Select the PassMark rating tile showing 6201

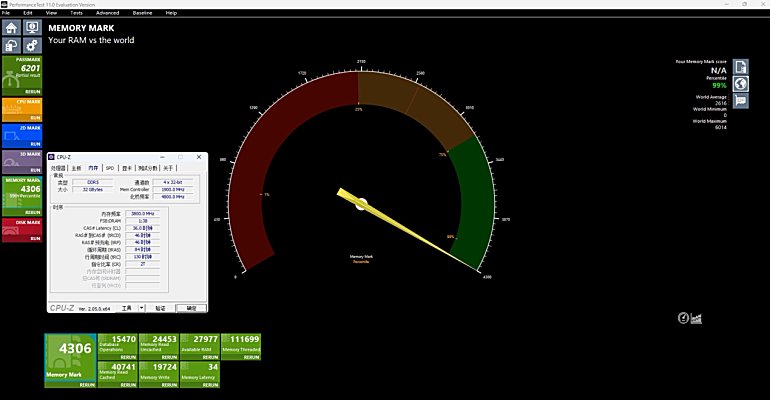point(22,75)
